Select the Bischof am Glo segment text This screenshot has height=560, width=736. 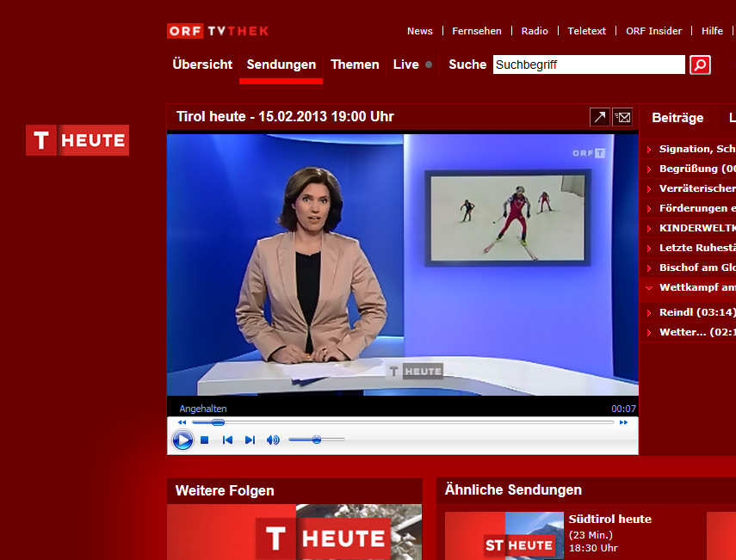(697, 268)
